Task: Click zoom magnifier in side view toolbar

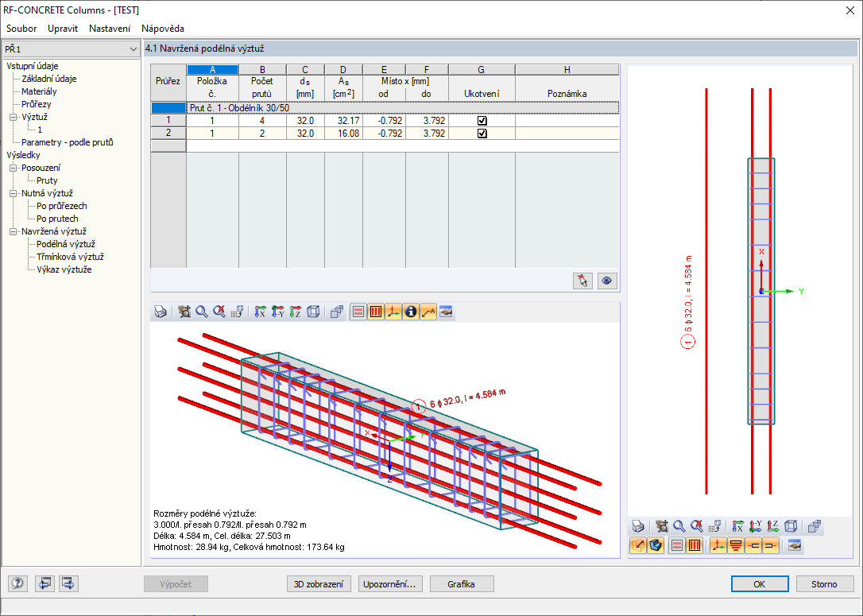Action: coord(679,526)
